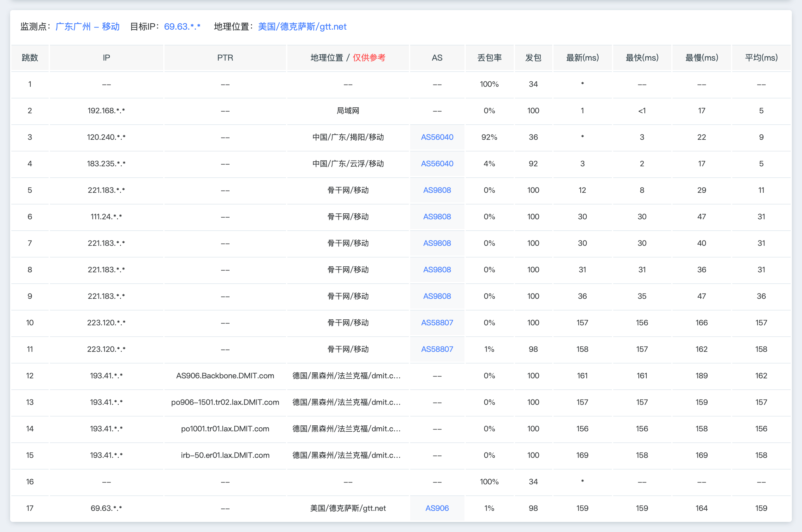Open the monitoring point link 广东广州 – 移动
The image size is (802, 532).
point(87,27)
